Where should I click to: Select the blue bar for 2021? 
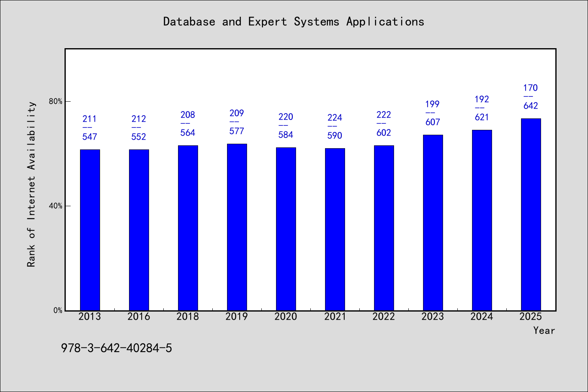click(x=335, y=229)
